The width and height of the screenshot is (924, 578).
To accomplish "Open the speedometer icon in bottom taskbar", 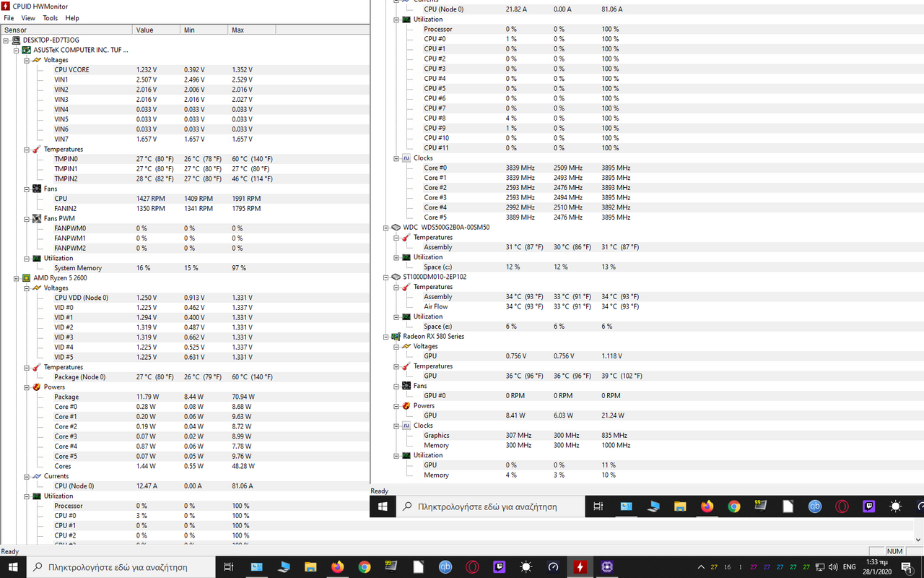I will [553, 567].
